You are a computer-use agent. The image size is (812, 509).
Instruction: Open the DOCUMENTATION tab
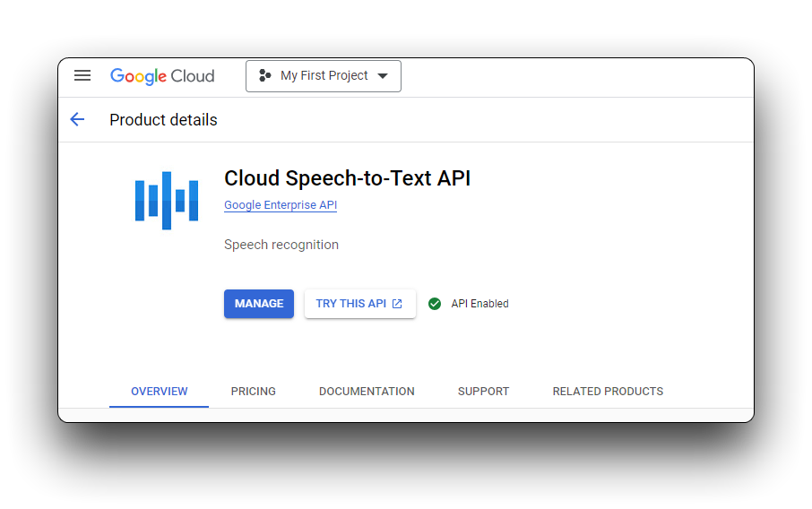coord(367,392)
